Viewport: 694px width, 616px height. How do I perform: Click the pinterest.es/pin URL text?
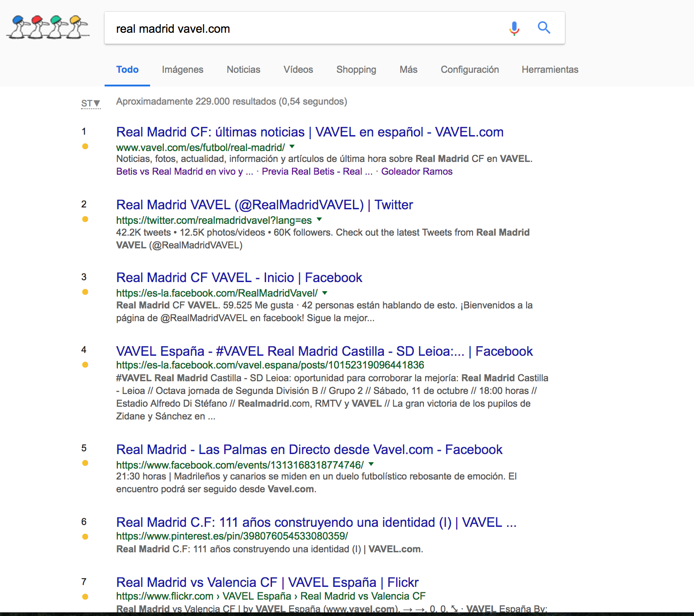point(232,536)
